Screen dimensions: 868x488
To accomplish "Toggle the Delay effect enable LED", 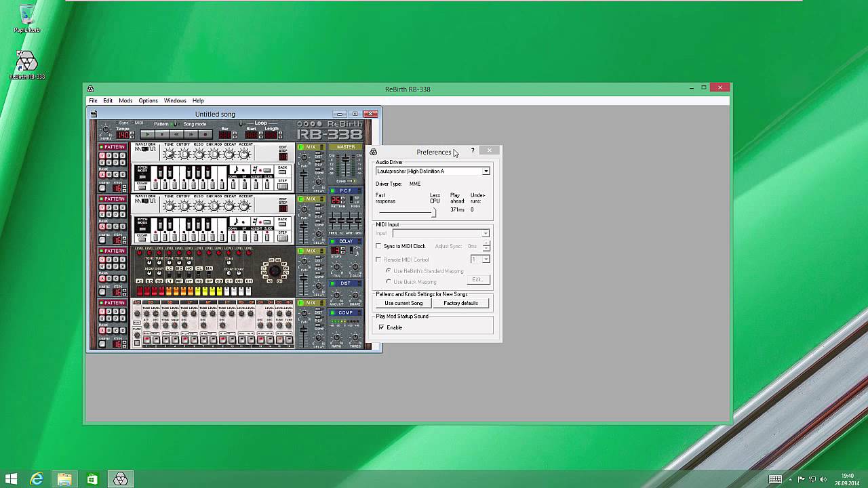I will pyautogui.click(x=333, y=241).
